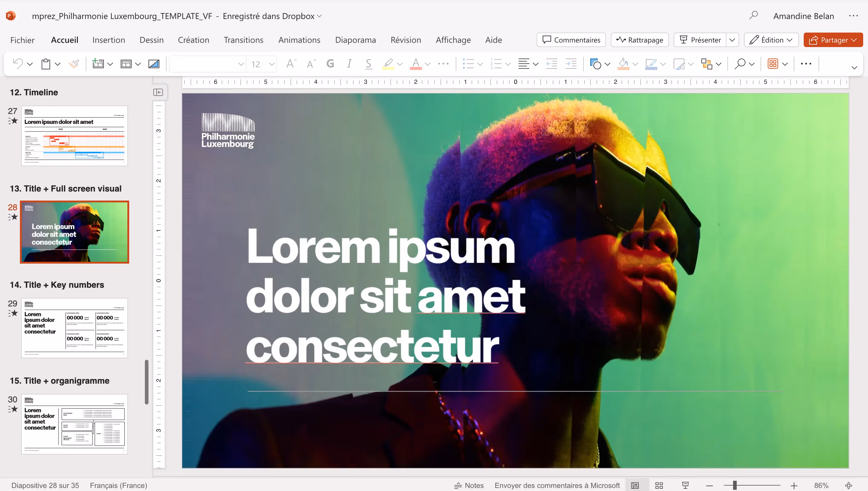Click the picture icon beside Layout
The height and width of the screenshot is (491, 868).
pos(154,64)
